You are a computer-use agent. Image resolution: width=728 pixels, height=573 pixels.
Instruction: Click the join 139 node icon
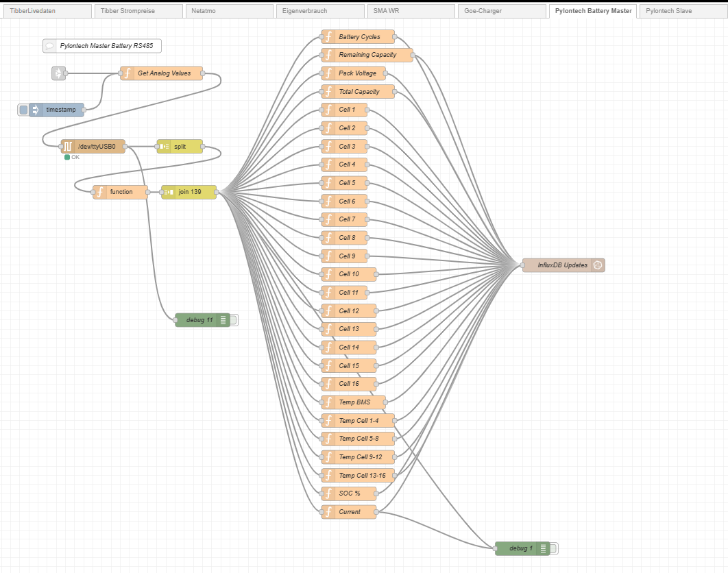click(x=168, y=192)
